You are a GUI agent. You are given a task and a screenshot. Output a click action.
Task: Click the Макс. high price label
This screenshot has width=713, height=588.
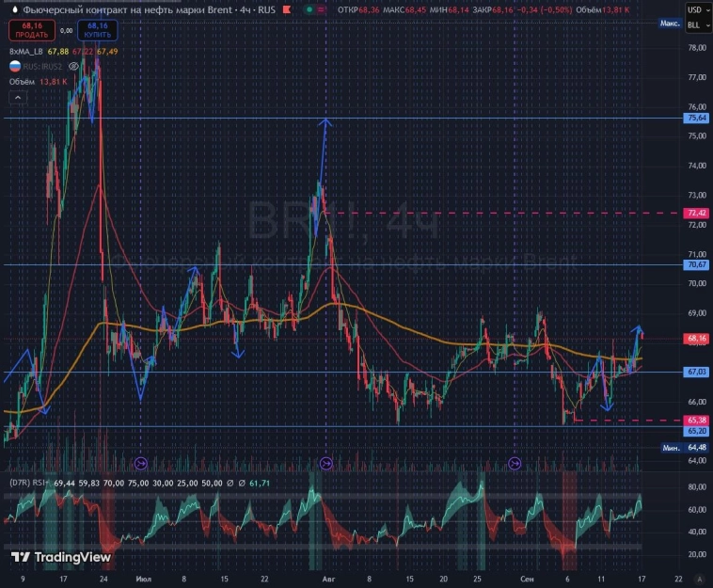(x=670, y=24)
